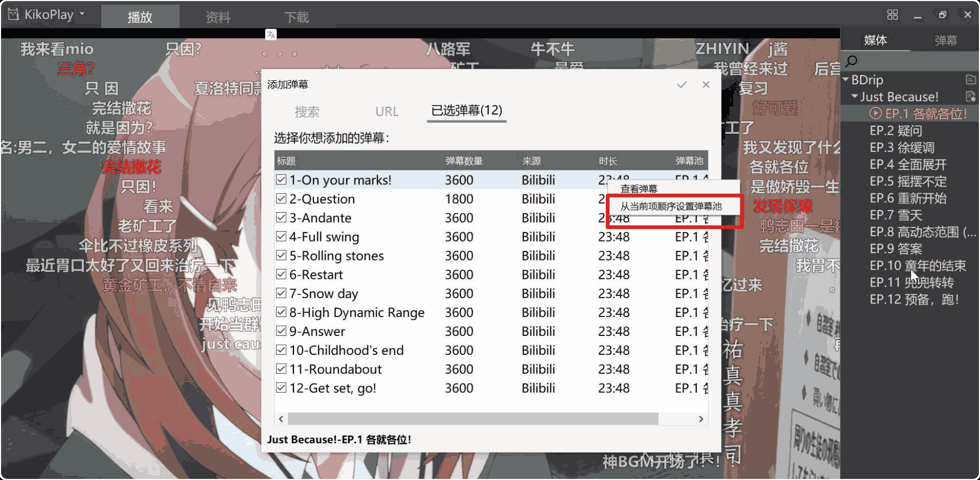Deselect the 12-Get set, go! checkbox
Screen dimensions: 980x480
(x=281, y=388)
